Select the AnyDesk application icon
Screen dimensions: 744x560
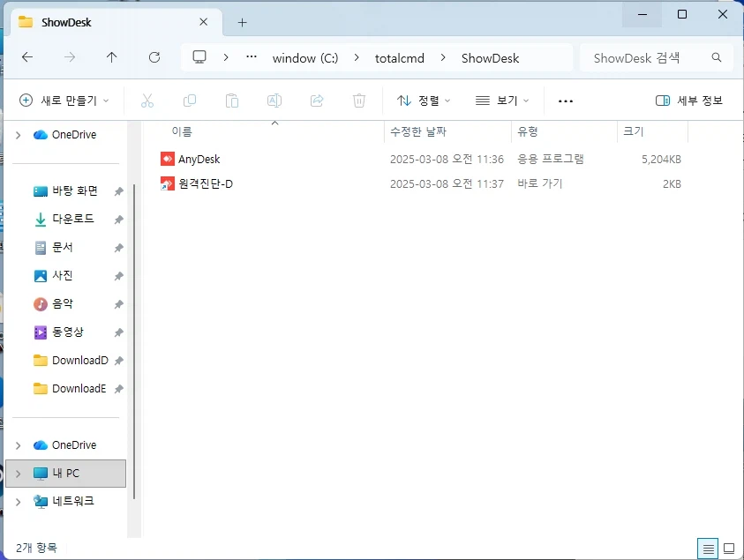pyautogui.click(x=168, y=159)
